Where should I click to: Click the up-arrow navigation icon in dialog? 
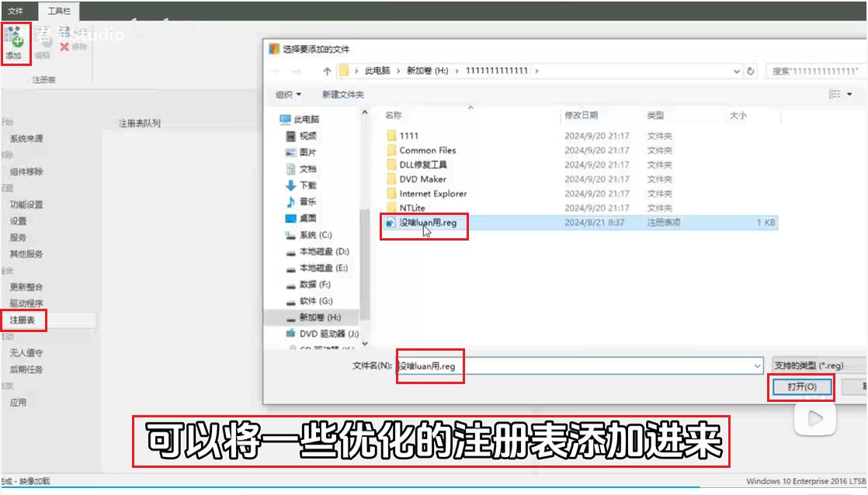coord(327,71)
